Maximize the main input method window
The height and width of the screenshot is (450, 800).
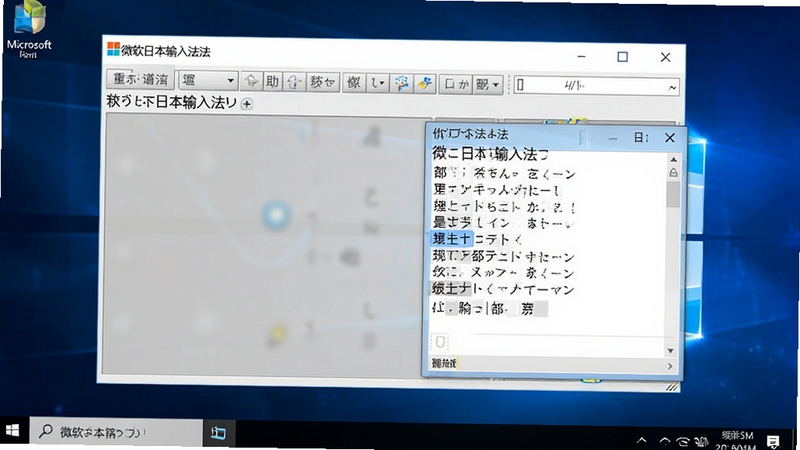[622, 57]
